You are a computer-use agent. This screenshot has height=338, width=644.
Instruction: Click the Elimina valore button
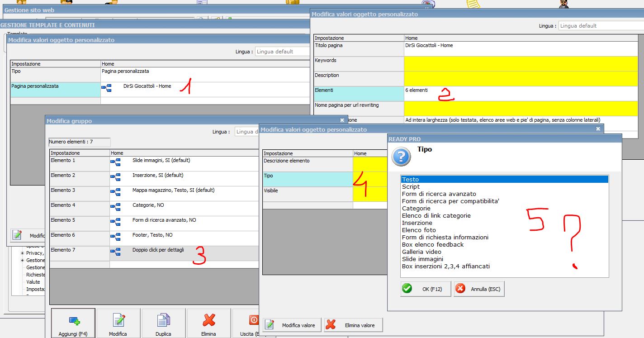tap(353, 325)
